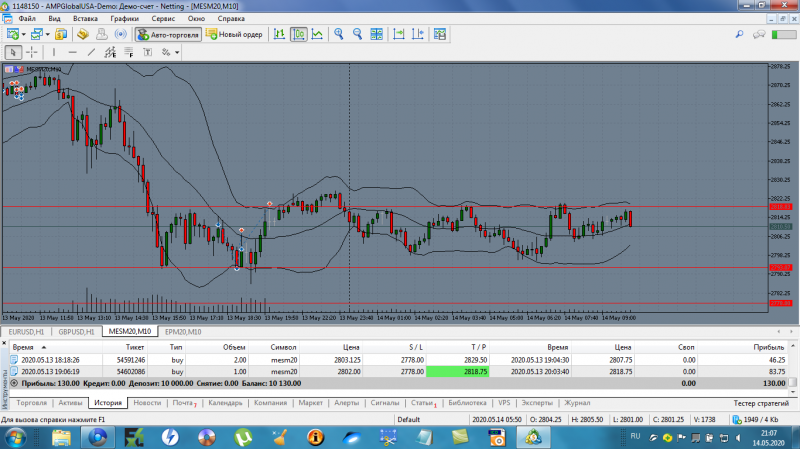Open the Графики menu
The width and height of the screenshot is (800, 449).
pyautogui.click(x=125, y=18)
